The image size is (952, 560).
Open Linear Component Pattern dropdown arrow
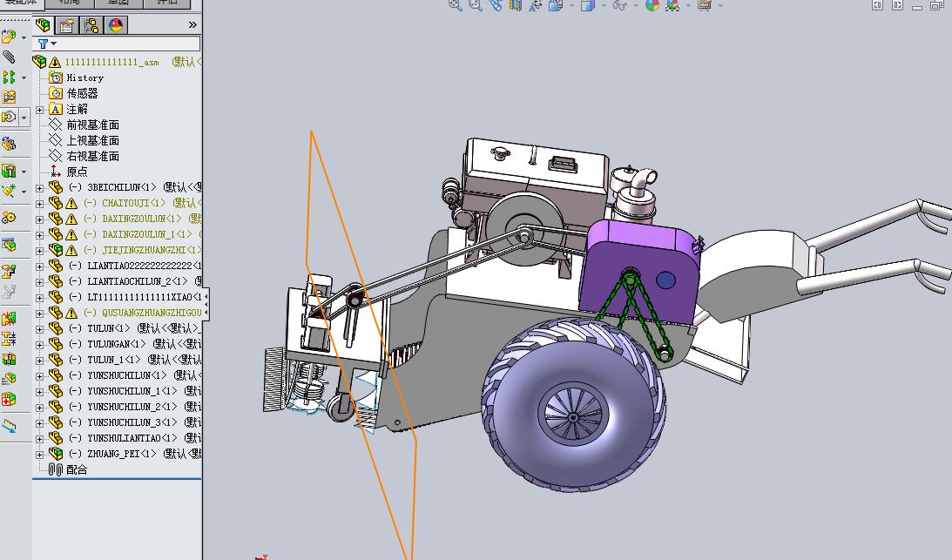(x=24, y=78)
